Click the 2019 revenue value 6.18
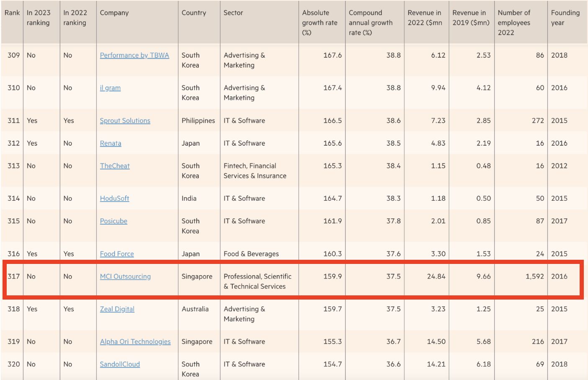 click(483, 364)
